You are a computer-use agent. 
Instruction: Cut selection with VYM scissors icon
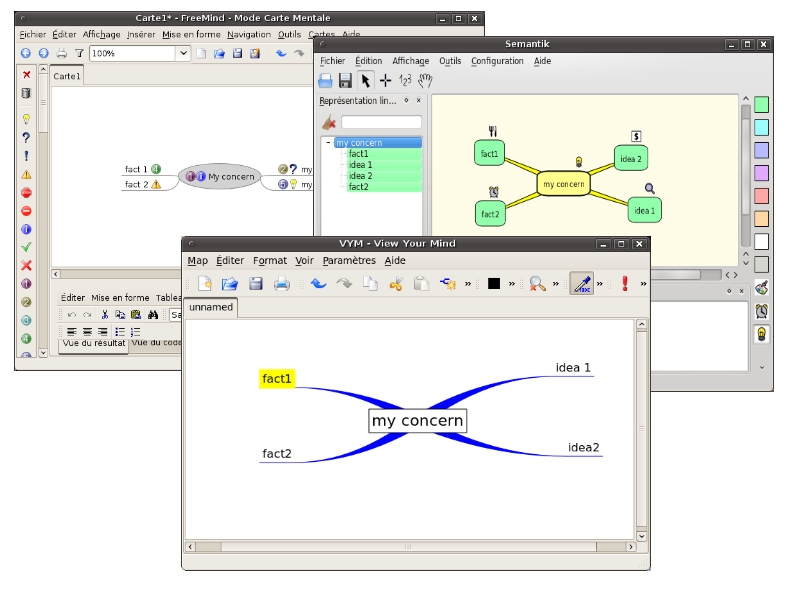396,284
